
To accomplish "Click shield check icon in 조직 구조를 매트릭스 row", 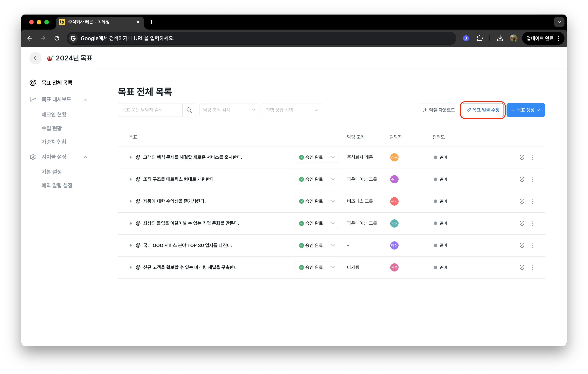I will (522, 179).
